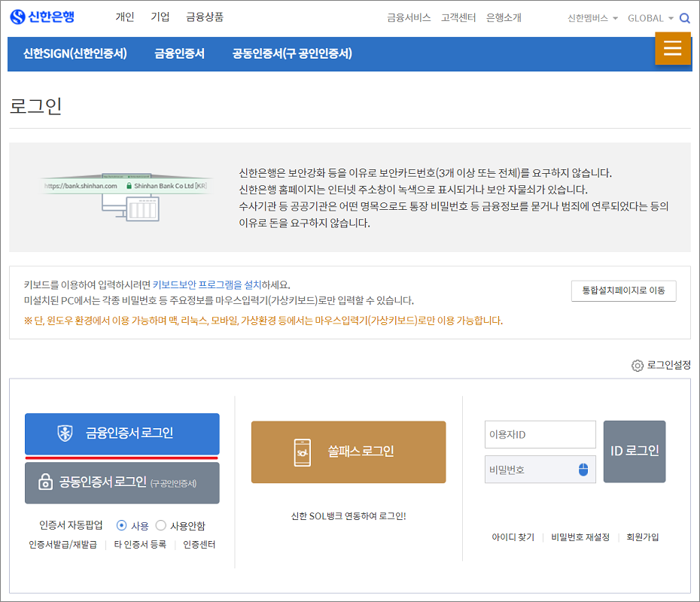This screenshot has height=602, width=700.
Task: Switch to 신한SIGN(신한인증서) tab
Action: click(x=75, y=53)
